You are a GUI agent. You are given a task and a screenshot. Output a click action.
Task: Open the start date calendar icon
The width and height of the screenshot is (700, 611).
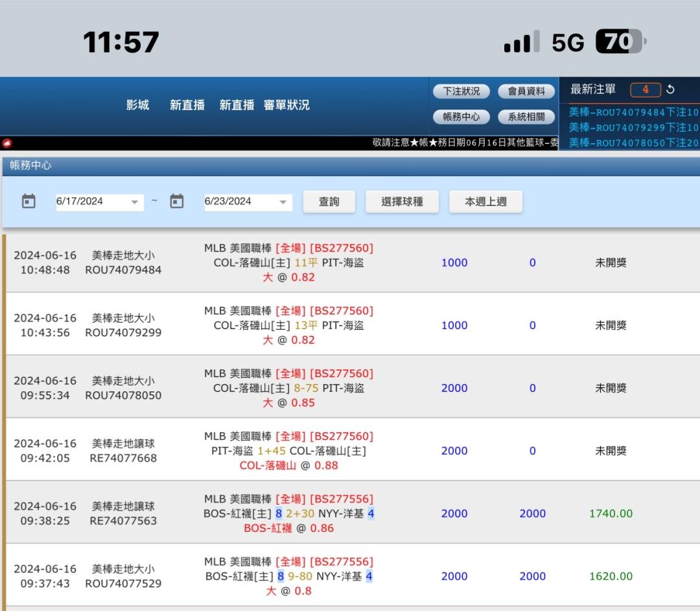click(29, 201)
